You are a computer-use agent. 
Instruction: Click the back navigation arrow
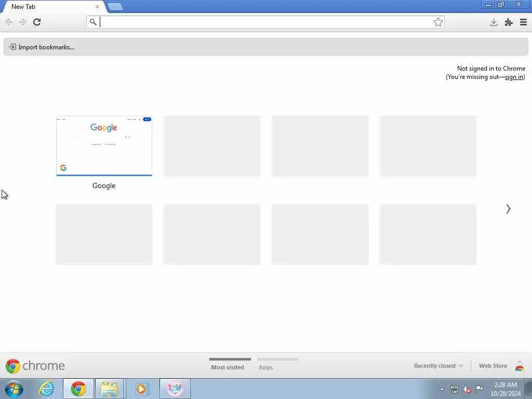pyautogui.click(x=9, y=22)
